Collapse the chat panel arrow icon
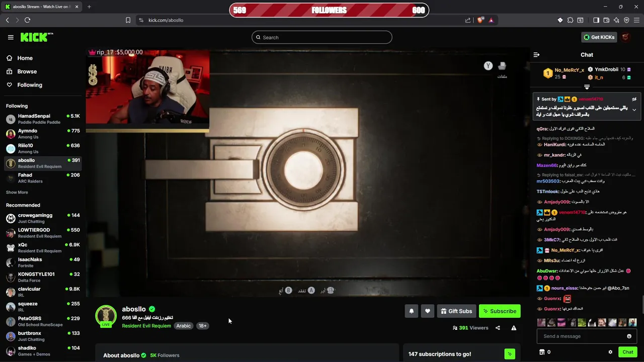The width and height of the screenshot is (644, 362). (536, 55)
